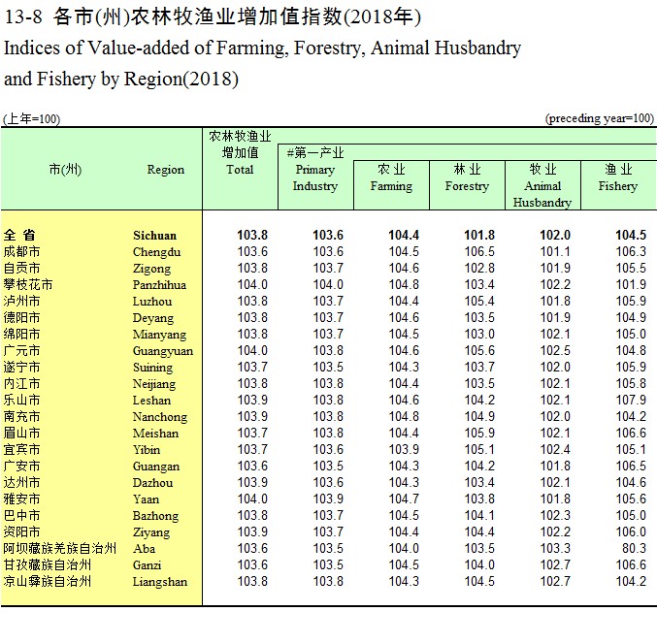Select the Zigong Forestry value 102.8

click(x=479, y=268)
